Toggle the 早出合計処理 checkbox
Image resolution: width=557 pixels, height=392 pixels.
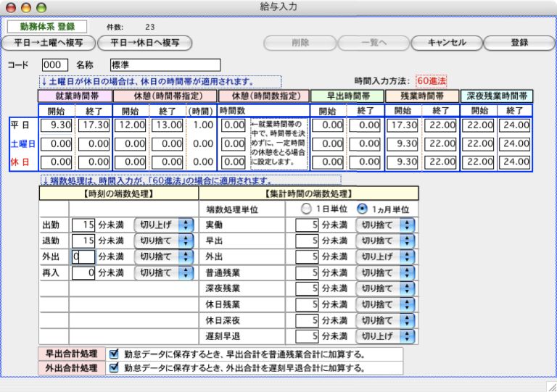point(115,354)
